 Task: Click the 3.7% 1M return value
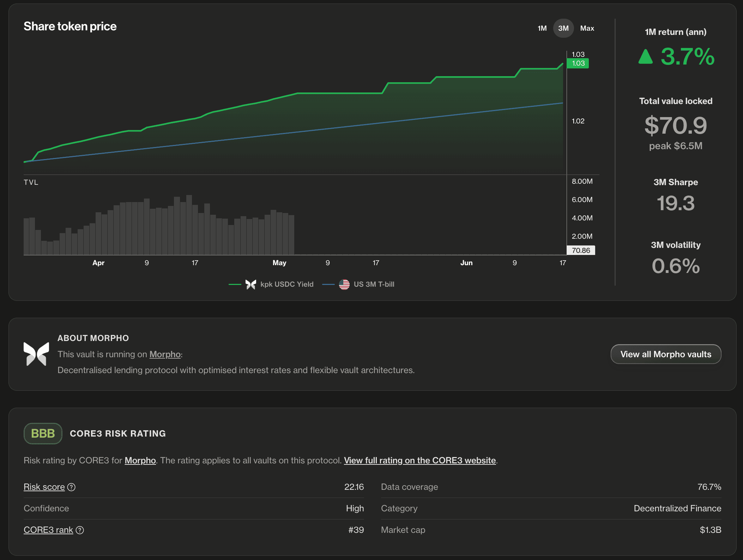pyautogui.click(x=688, y=56)
